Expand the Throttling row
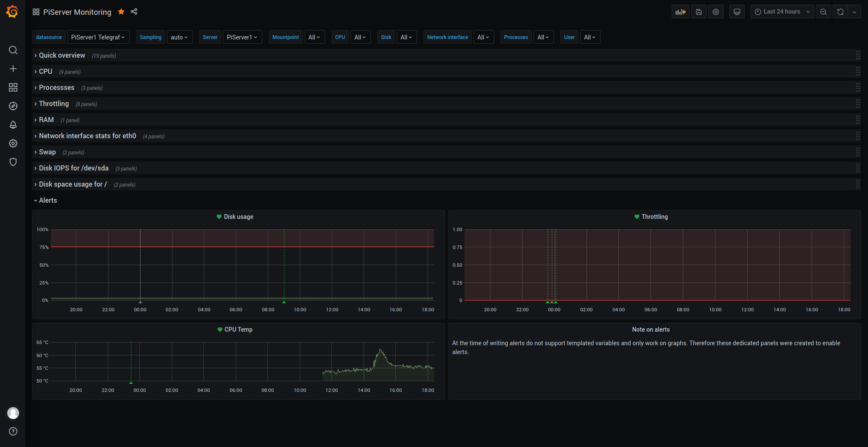The width and height of the screenshot is (868, 447). [54, 104]
